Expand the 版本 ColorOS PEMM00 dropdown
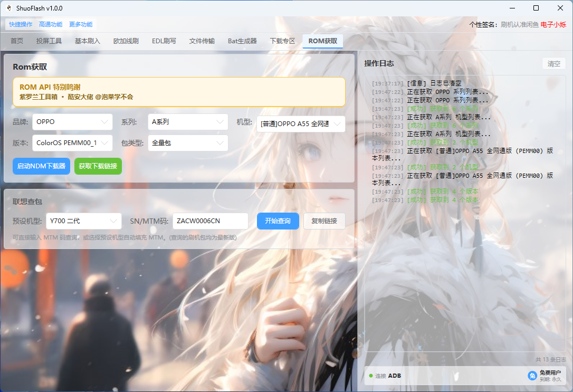The image size is (573, 392). point(72,143)
